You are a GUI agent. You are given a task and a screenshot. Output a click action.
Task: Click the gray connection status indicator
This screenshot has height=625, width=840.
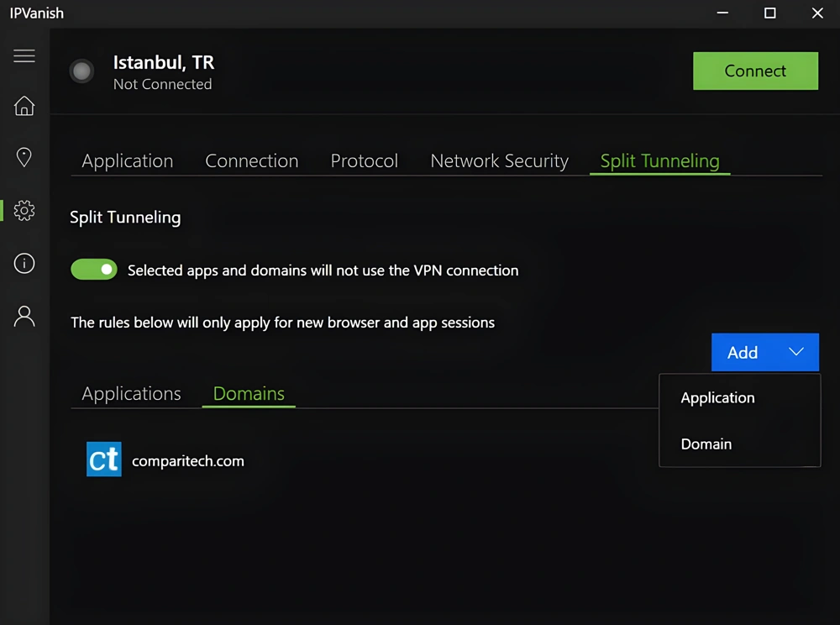[82, 71]
